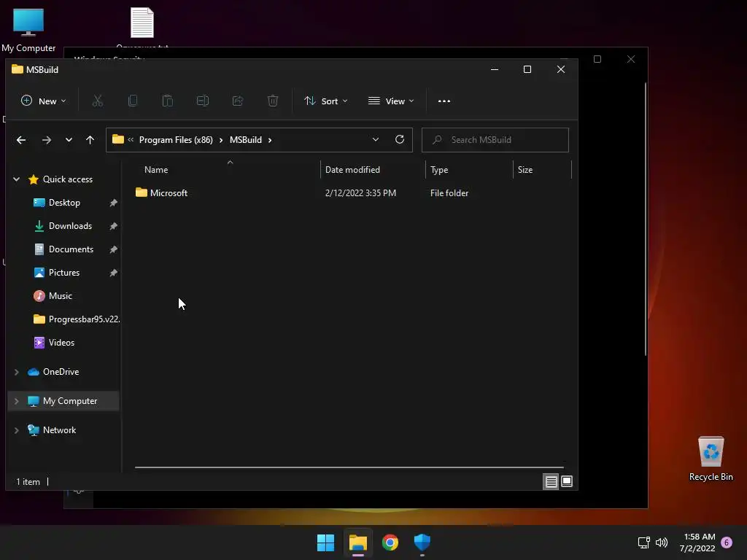Viewport: 747px width, 560px height.
Task: Click the Copy icon in toolbar
Action: [133, 101]
